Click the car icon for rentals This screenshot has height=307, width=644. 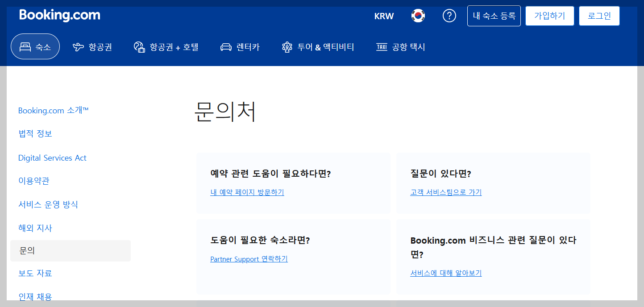(226, 47)
